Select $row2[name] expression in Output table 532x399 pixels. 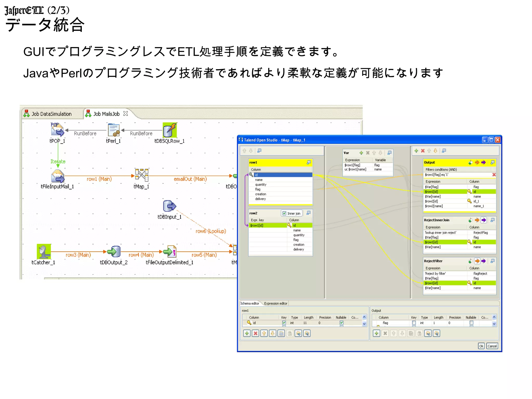coord(446,206)
